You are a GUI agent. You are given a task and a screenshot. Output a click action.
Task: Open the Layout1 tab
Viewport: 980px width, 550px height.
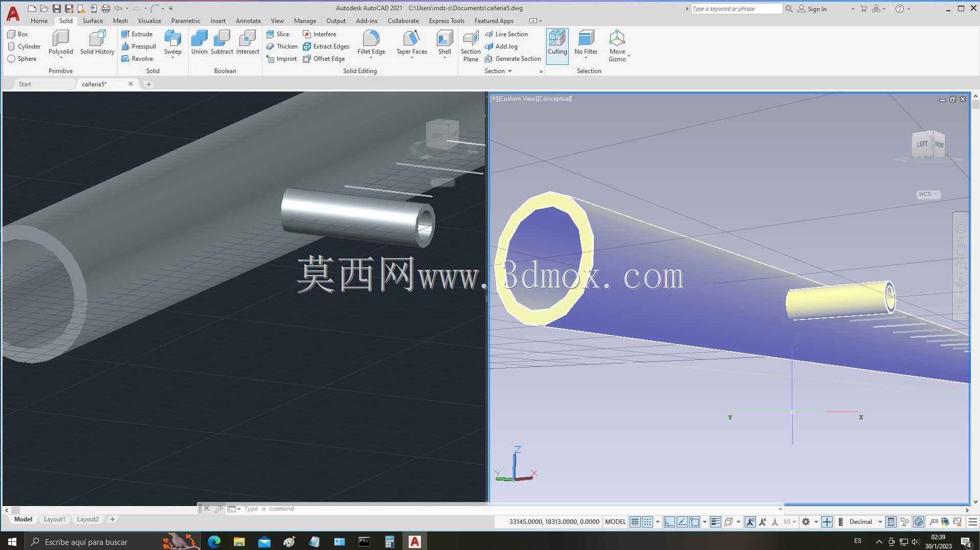[54, 519]
